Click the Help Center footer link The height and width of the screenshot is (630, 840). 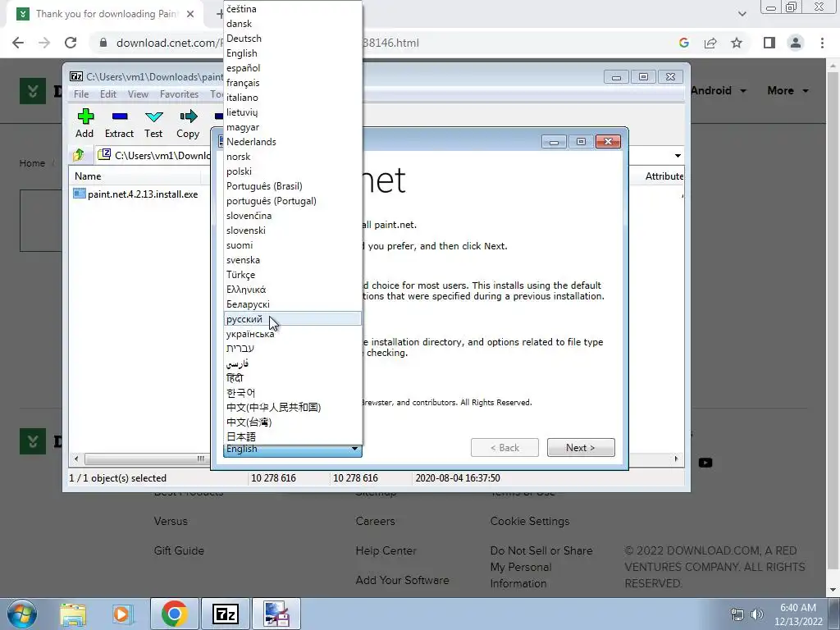386,550
